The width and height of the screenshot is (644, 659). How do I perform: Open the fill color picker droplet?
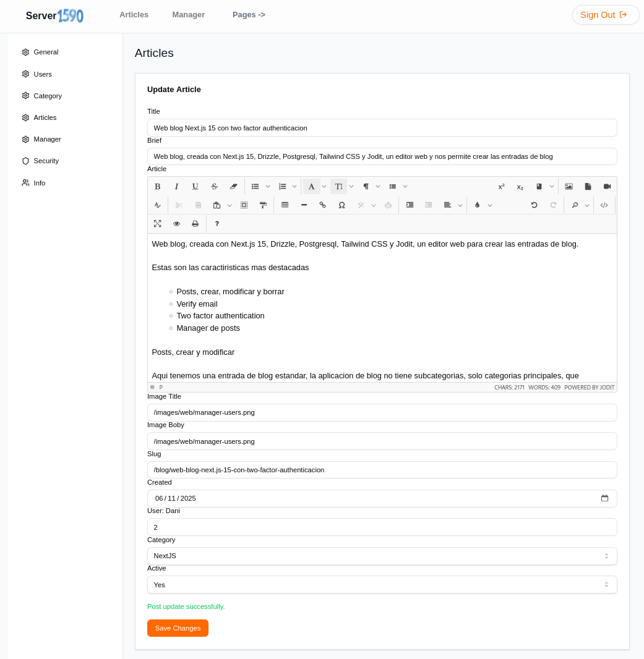[x=477, y=205]
